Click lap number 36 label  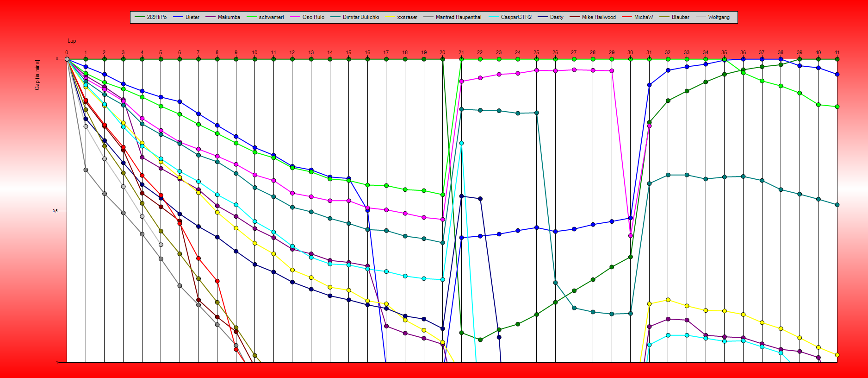[743, 52]
